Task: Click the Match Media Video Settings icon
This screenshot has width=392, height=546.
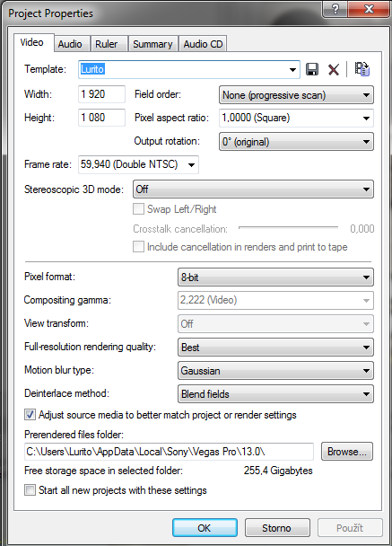Action: point(362,69)
